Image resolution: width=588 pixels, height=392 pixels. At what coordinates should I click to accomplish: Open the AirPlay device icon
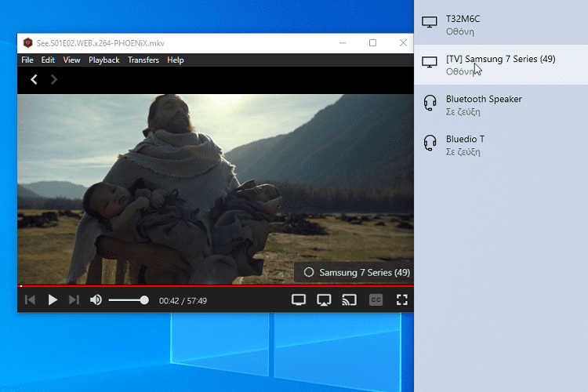coord(324,299)
